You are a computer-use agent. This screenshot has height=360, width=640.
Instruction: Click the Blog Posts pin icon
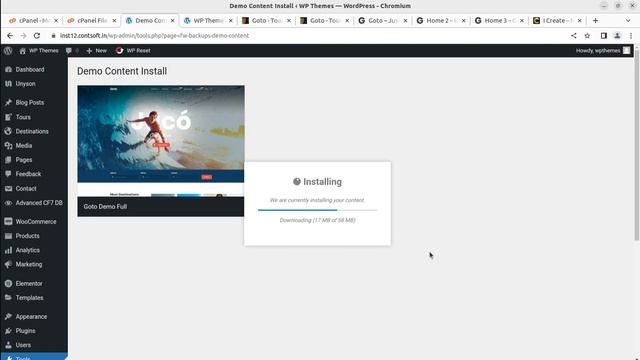[8, 102]
